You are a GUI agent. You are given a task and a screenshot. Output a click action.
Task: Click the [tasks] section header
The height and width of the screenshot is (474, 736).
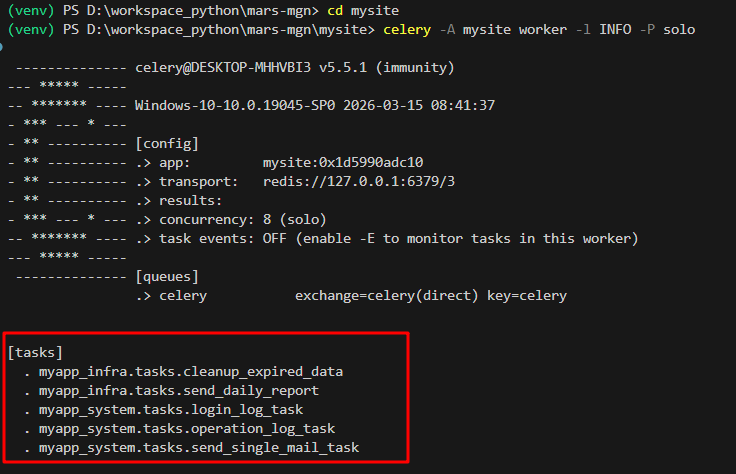(x=36, y=352)
